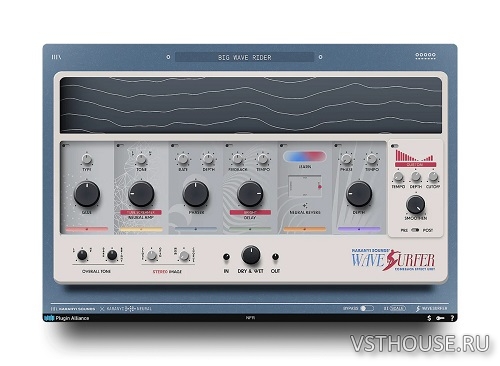Click the OUT level trim knob

tap(275, 257)
